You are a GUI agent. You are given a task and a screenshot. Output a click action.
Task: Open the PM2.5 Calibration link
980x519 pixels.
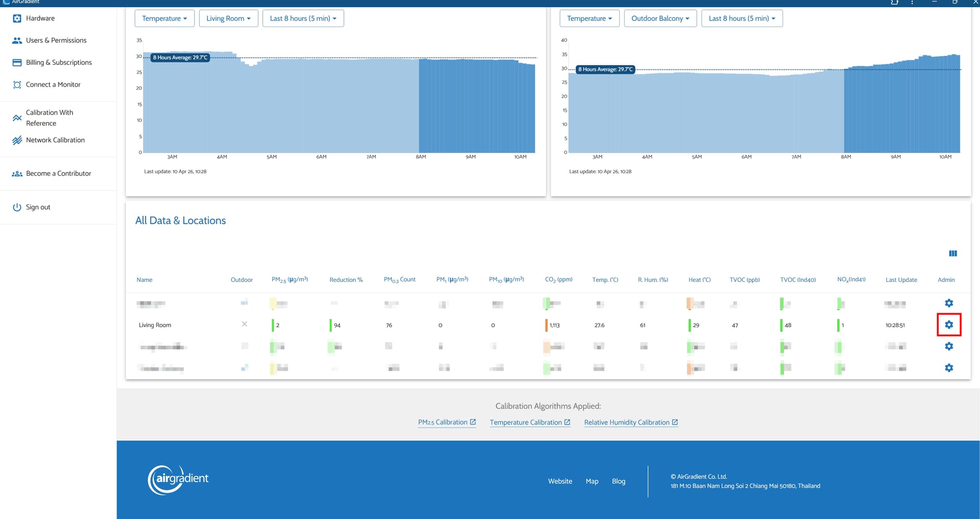447,422
